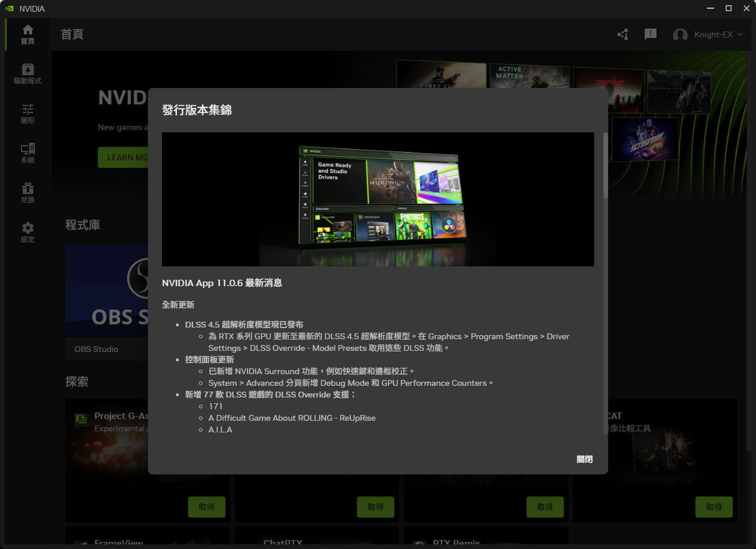Click the Knight-EX profile avatar
The width and height of the screenshot is (756, 549).
[680, 34]
